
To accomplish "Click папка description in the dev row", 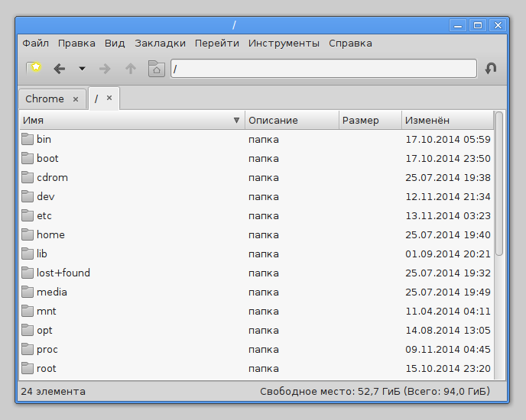I will tap(264, 197).
